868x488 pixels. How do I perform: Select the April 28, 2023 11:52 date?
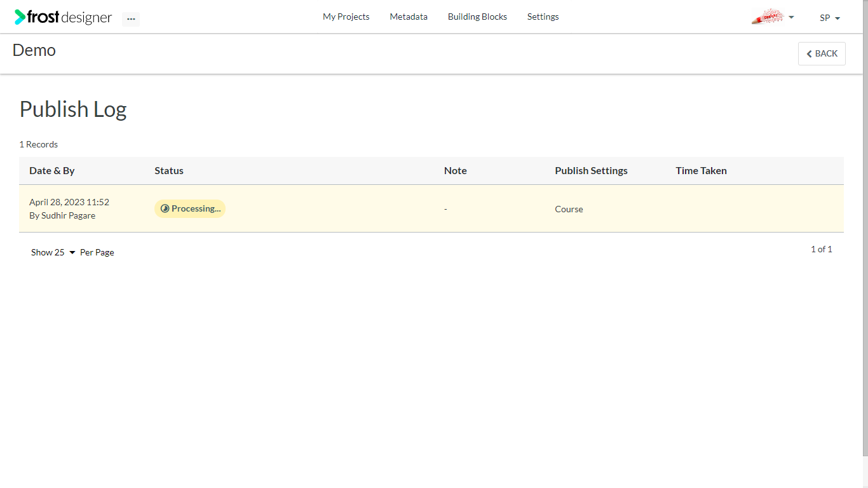[x=69, y=202]
